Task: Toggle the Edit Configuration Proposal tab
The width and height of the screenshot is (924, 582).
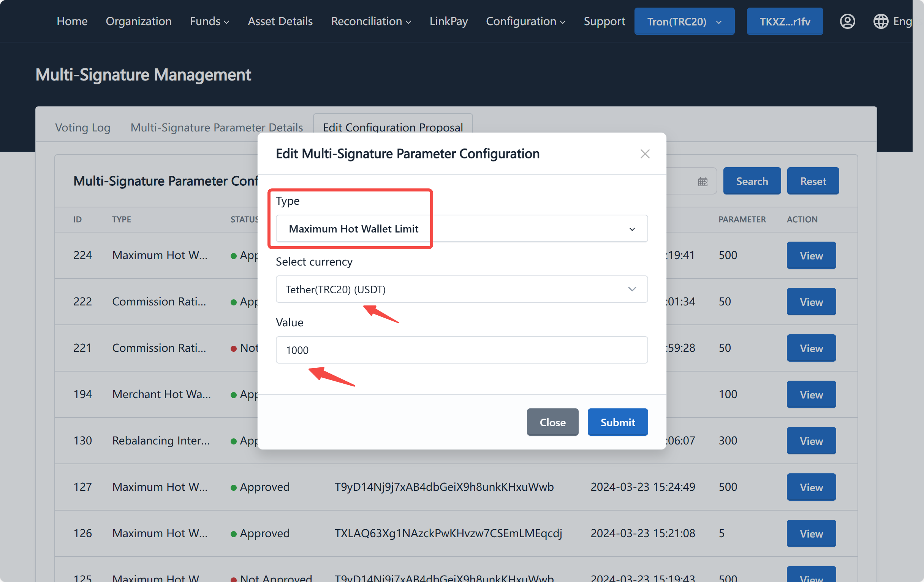Action: pos(393,127)
